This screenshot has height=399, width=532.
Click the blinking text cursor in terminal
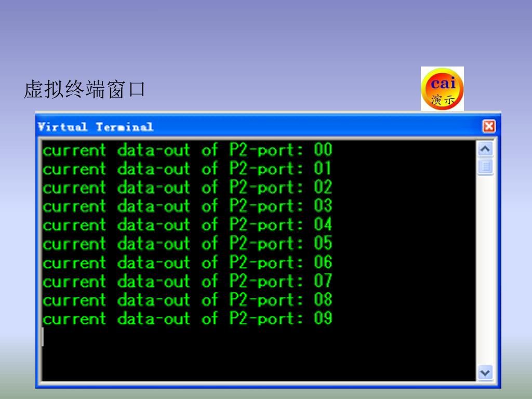pos(43,337)
